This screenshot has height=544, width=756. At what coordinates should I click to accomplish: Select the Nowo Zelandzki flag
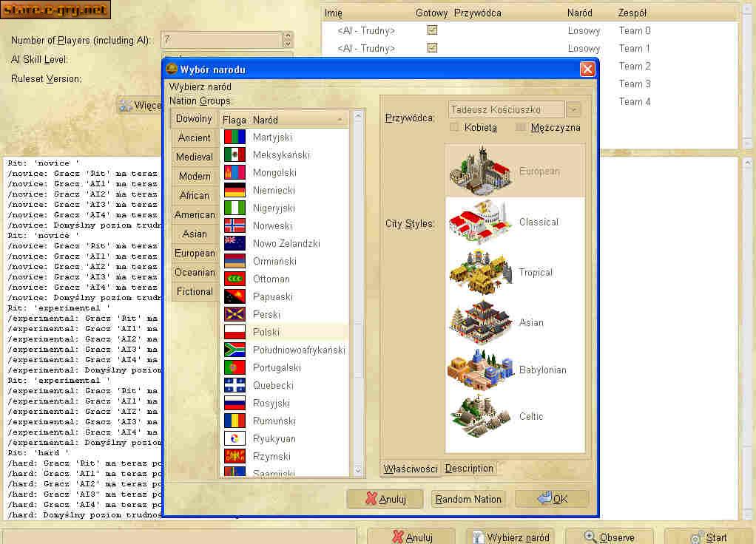coord(234,243)
